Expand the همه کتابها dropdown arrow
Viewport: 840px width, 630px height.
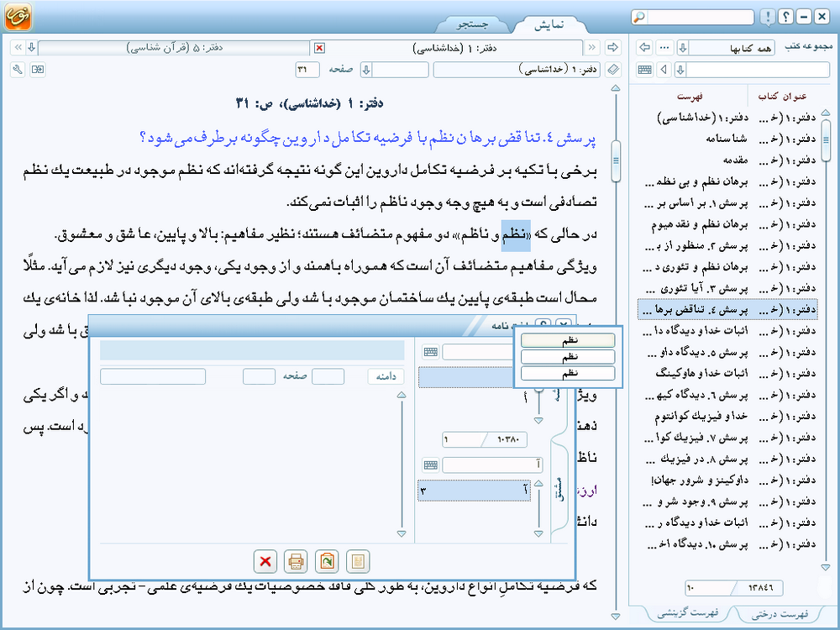tap(682, 48)
